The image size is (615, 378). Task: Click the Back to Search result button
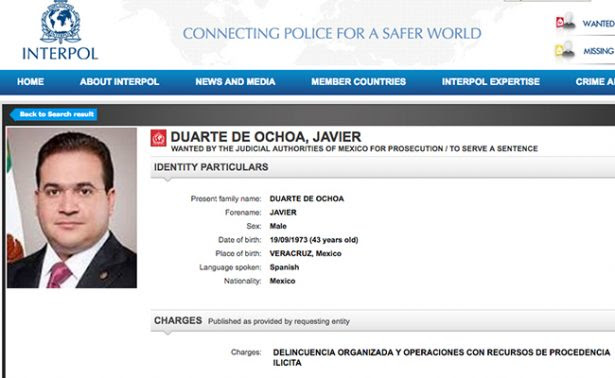click(54, 114)
